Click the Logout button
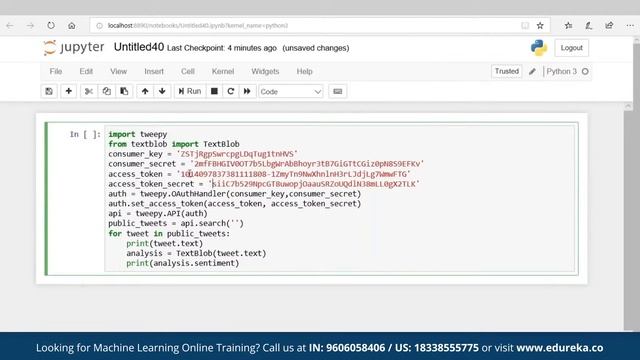Screen dimensions: 640x360 coord(571,48)
